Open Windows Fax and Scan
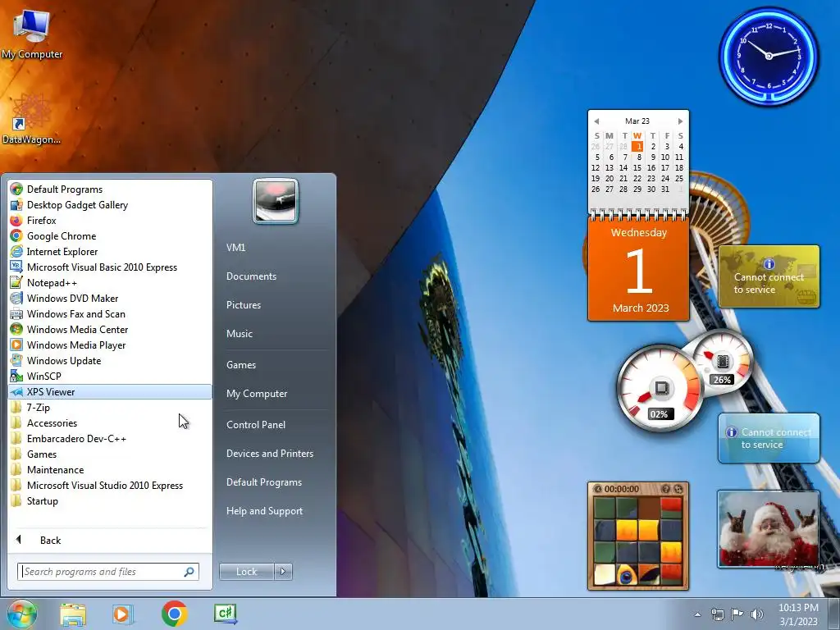The width and height of the screenshot is (840, 630). [110, 313]
